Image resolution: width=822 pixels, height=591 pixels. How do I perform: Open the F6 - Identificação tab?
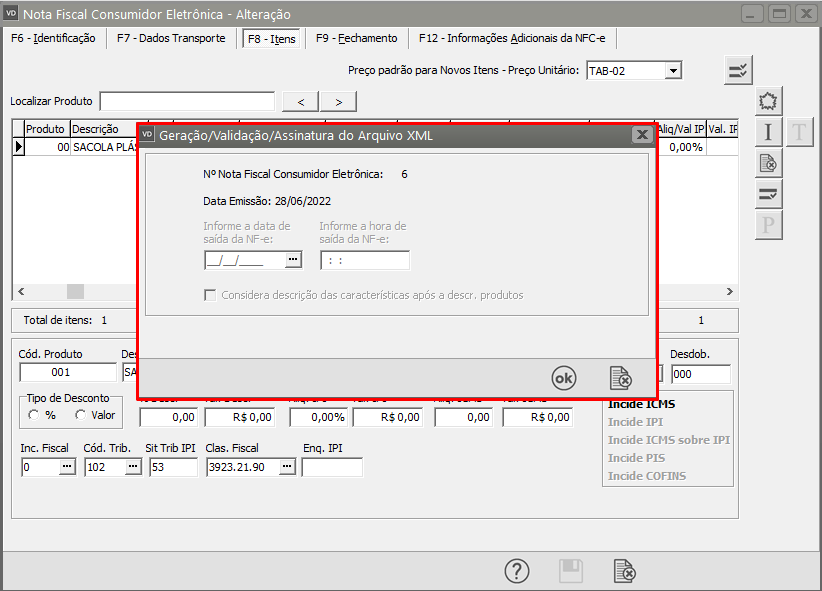point(53,38)
